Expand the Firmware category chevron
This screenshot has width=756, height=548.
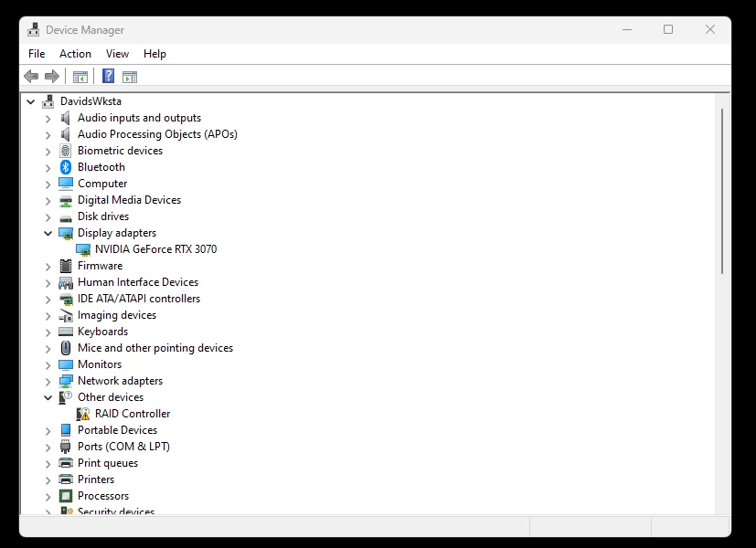click(x=48, y=267)
